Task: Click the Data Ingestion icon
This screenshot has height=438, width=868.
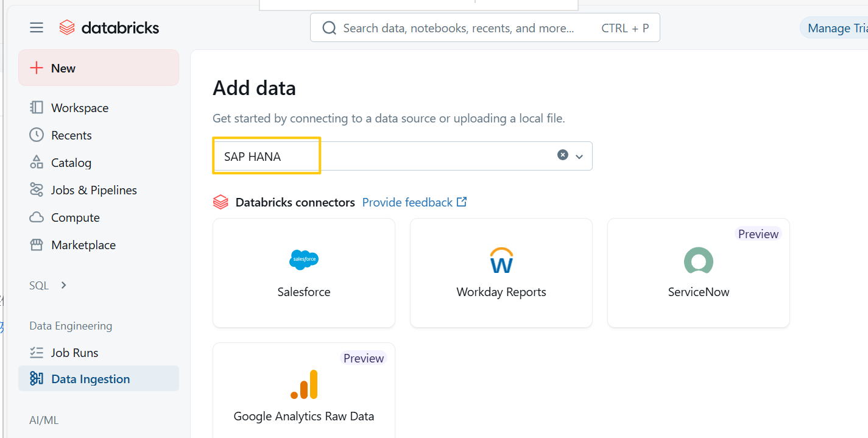Action: pos(37,378)
